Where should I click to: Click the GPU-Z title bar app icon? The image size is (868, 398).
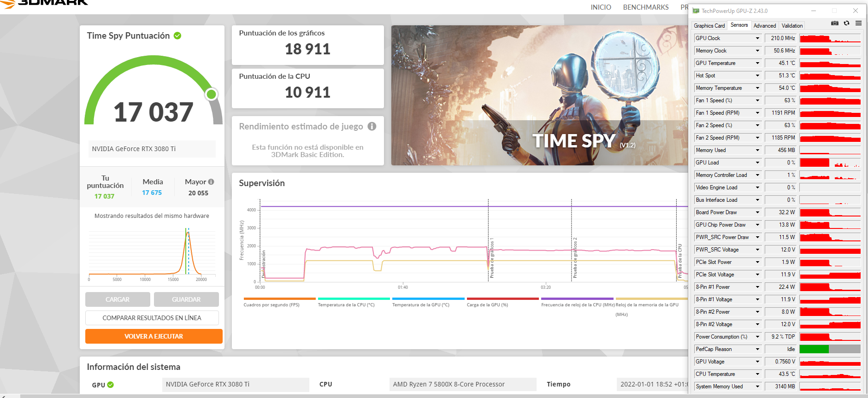[696, 11]
